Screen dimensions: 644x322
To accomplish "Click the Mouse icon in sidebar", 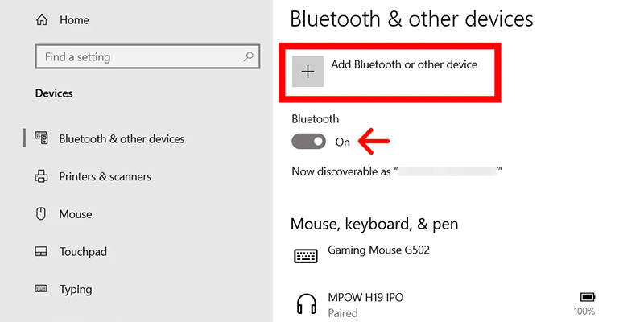I will [42, 214].
